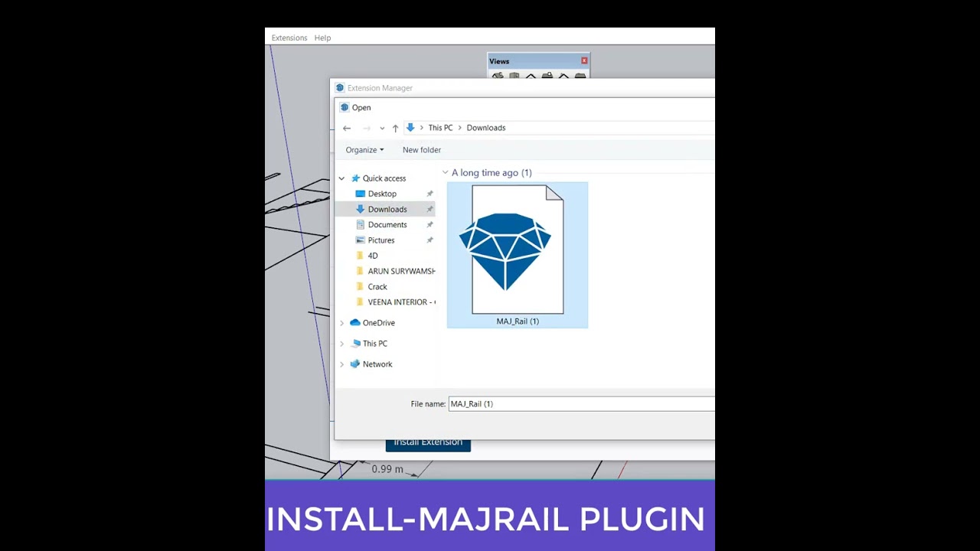Click the forward navigation arrow
Screen dimensions: 980x551
(367, 128)
